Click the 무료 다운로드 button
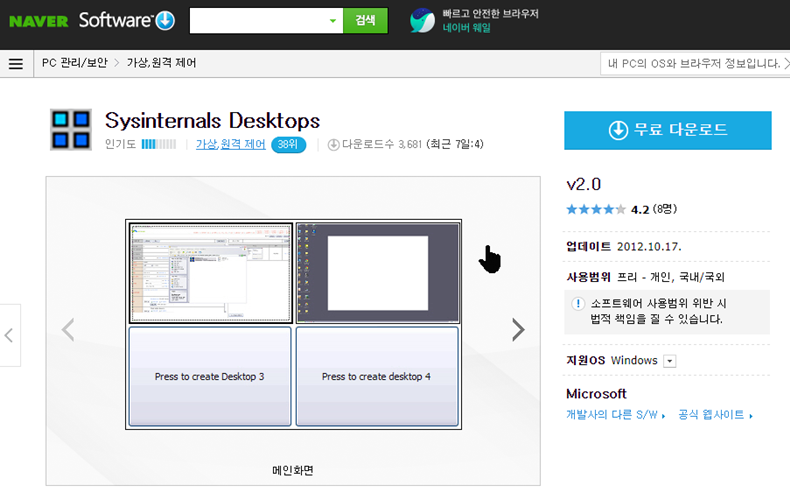Image resolution: width=790 pixels, height=492 pixels. point(668,130)
